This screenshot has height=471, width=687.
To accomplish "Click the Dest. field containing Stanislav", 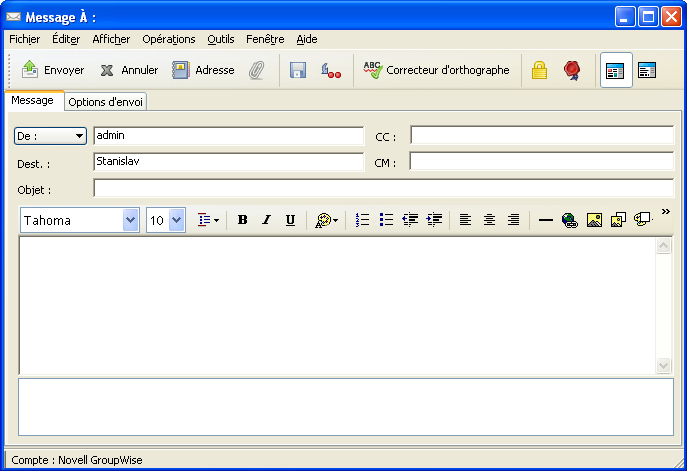I will tap(228, 162).
